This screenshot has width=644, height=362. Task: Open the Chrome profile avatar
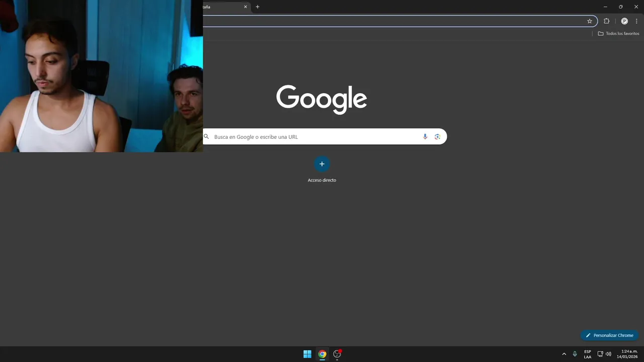(624, 21)
